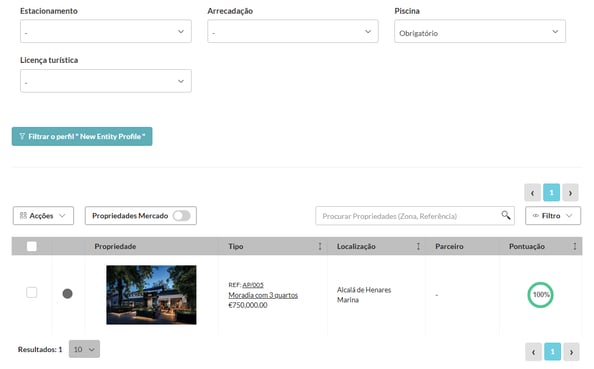Click the Propriedade column header
The width and height of the screenshot is (594, 369).
coord(115,246)
